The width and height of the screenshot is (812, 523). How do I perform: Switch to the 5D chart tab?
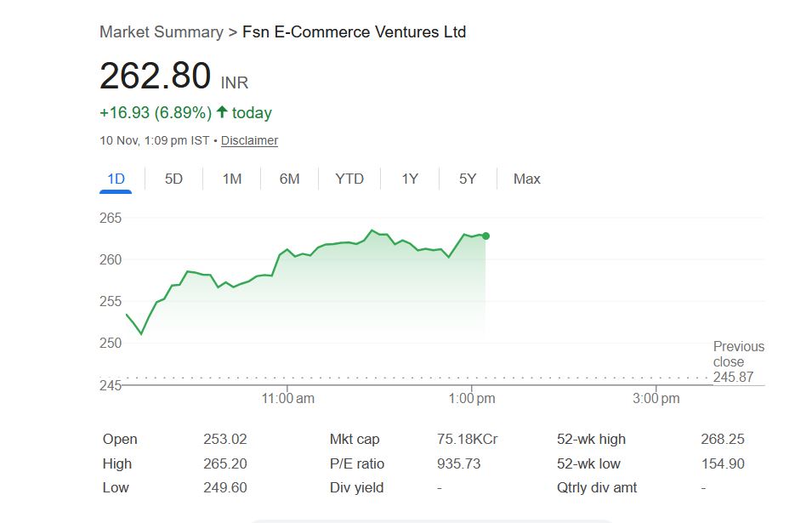[173, 179]
